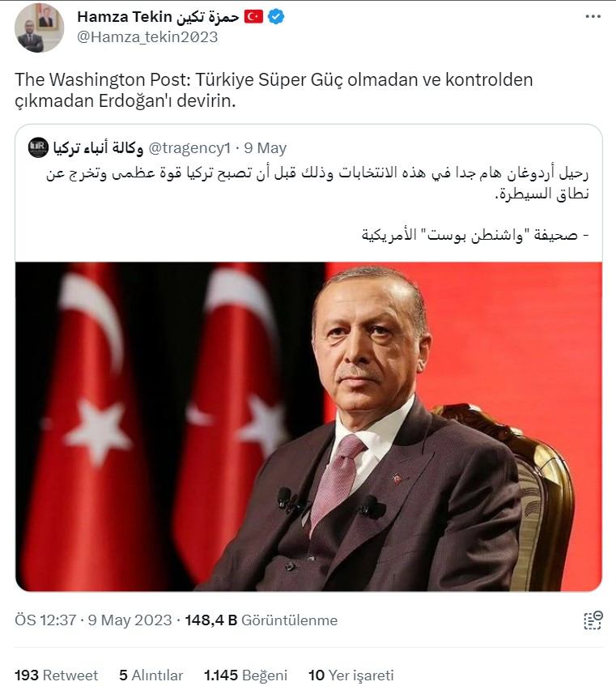Image resolution: width=616 pixels, height=686 pixels.
Task: View the 193 Retweet list
Action: [57, 675]
